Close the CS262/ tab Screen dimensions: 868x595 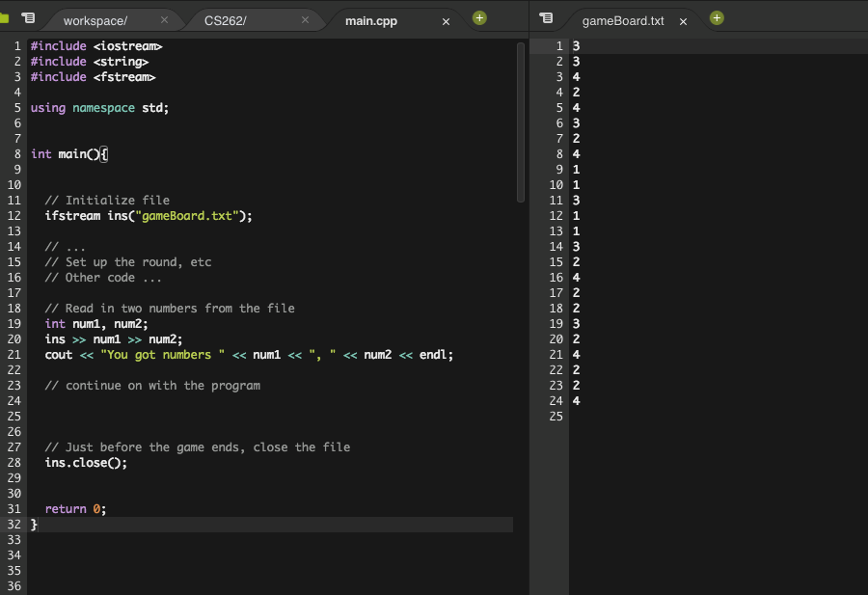click(305, 20)
